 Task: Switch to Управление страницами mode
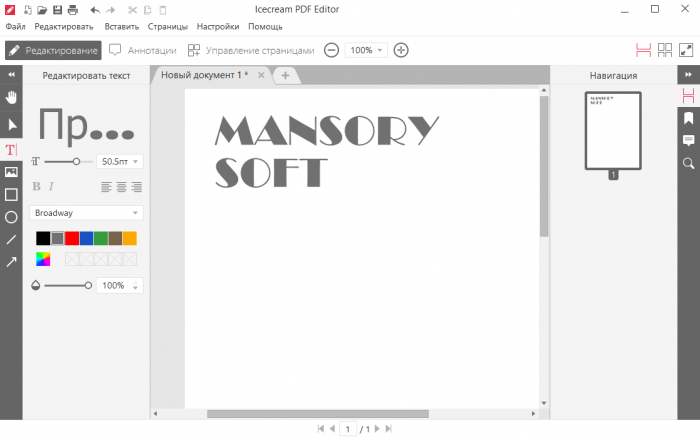[x=251, y=50]
